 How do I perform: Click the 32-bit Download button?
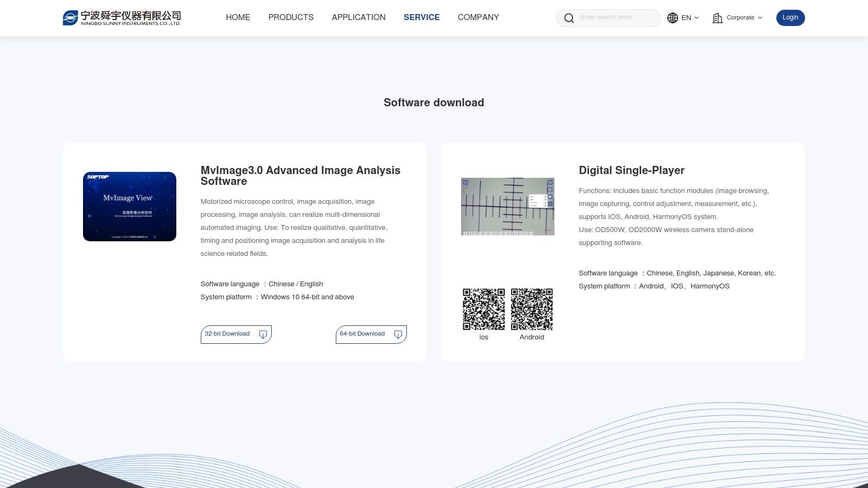pyautogui.click(x=236, y=334)
